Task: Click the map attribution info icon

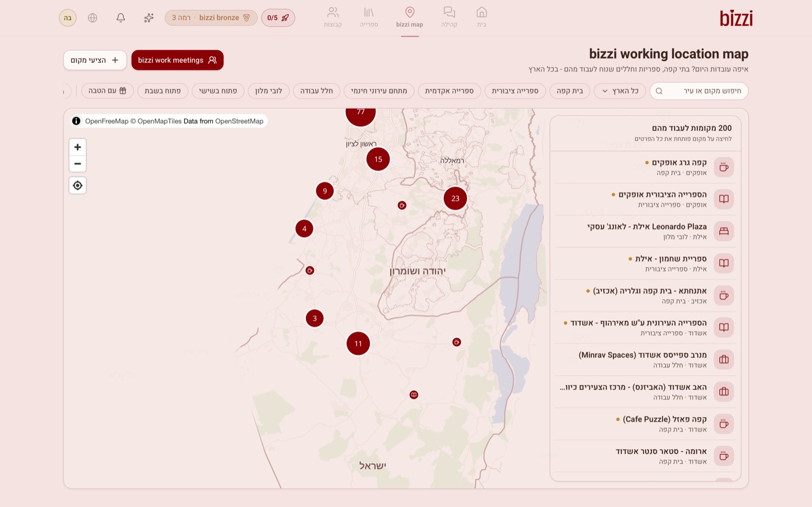Action: pyautogui.click(x=76, y=121)
